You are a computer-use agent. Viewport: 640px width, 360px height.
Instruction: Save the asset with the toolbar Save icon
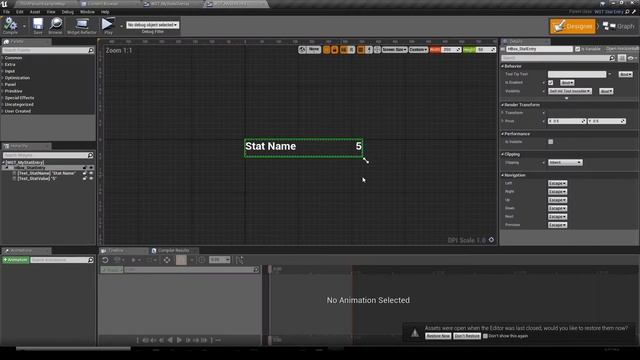coord(38,26)
